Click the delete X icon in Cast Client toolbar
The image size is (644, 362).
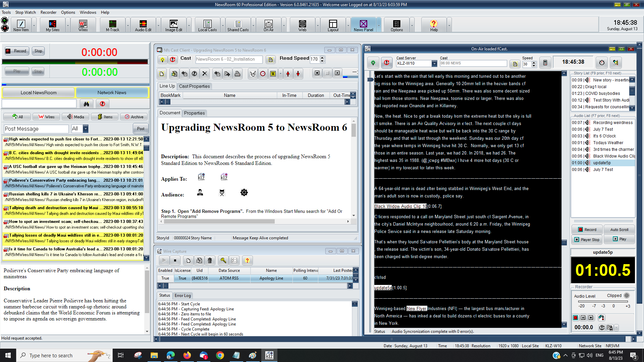205,74
